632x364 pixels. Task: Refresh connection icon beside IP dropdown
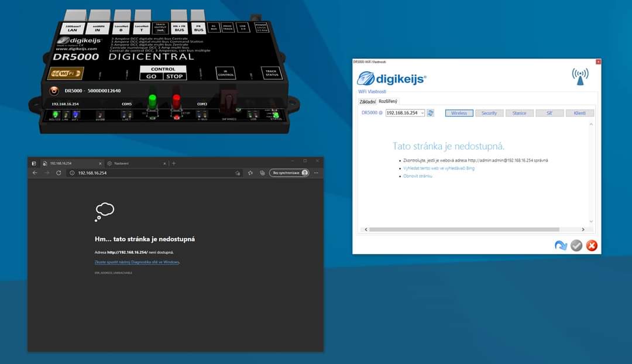tap(431, 113)
